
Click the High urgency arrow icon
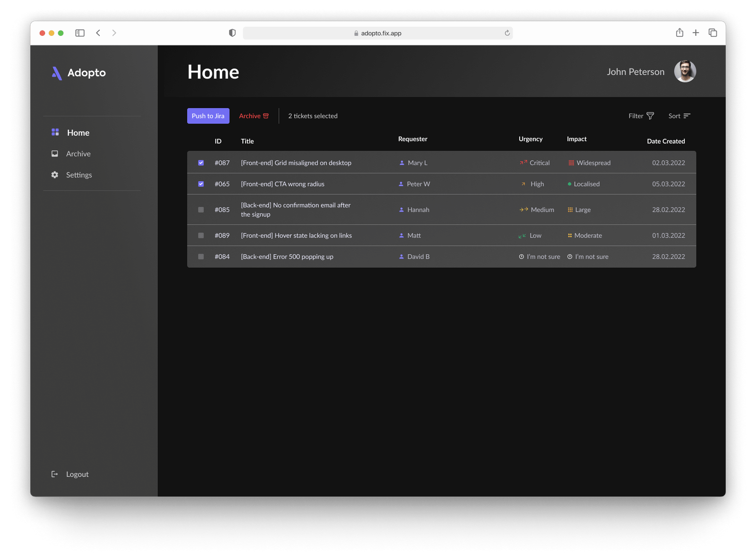pyautogui.click(x=524, y=184)
